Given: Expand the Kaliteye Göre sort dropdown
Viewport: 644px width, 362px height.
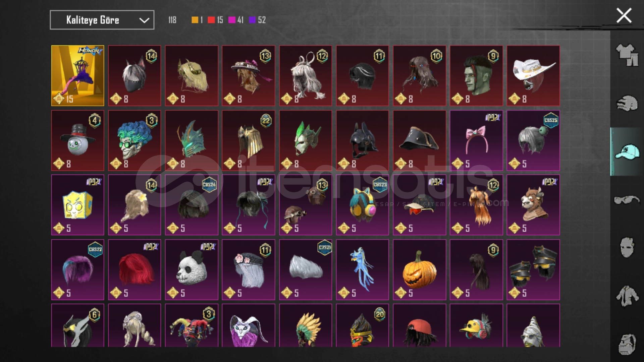Looking at the screenshot, I should click(x=102, y=20).
